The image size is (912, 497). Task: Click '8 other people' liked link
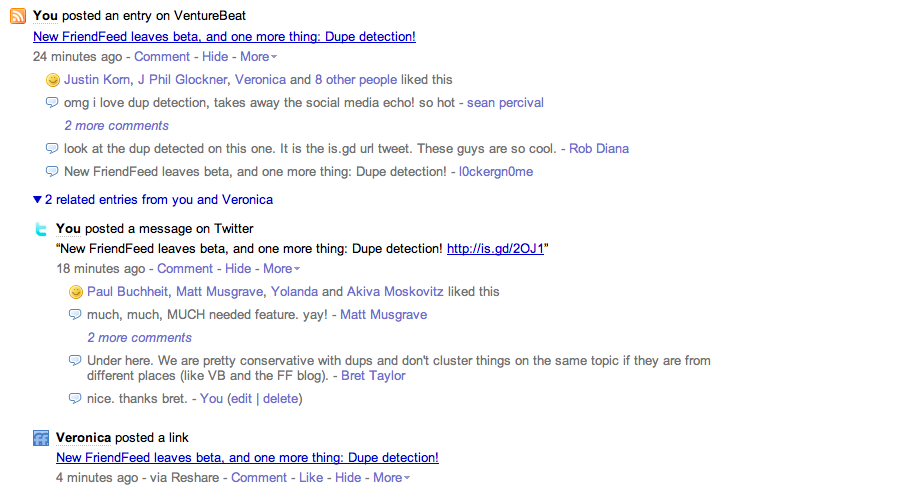(x=356, y=80)
